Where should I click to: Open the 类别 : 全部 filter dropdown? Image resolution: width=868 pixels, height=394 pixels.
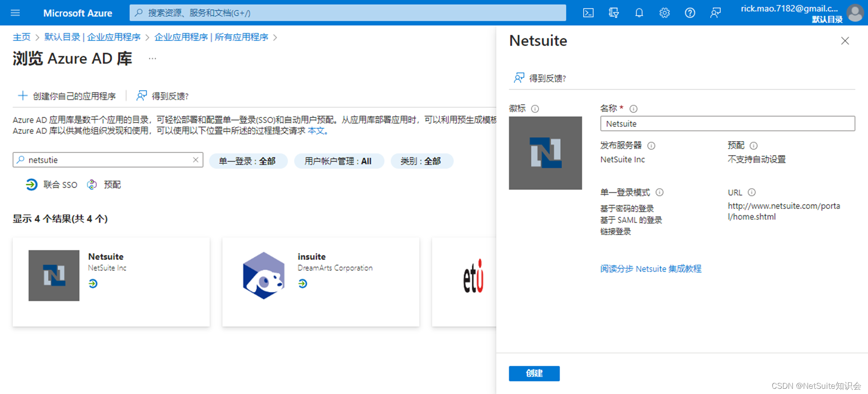tap(422, 161)
